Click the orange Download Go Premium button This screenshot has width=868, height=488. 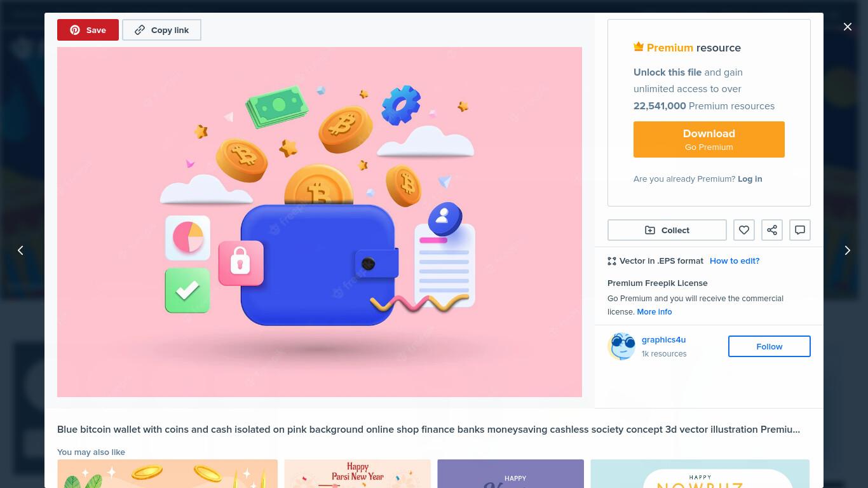click(x=709, y=139)
